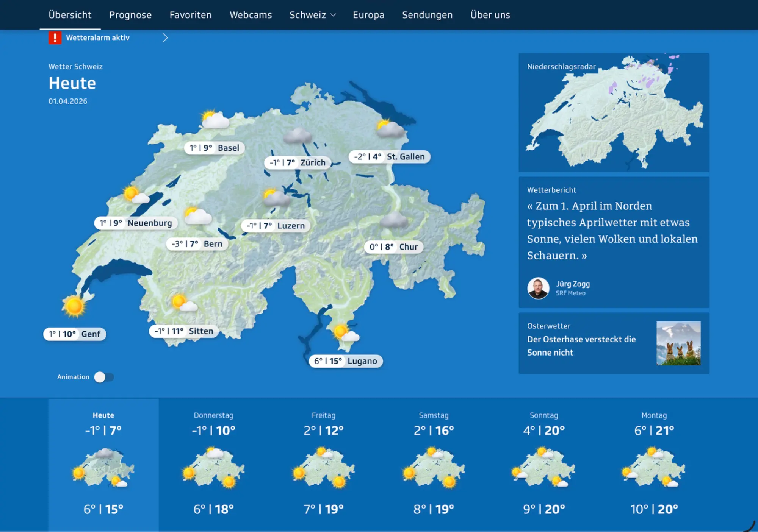Click Jürg Zogg's avatar photo
The height and width of the screenshot is (532, 758).
[538, 288]
